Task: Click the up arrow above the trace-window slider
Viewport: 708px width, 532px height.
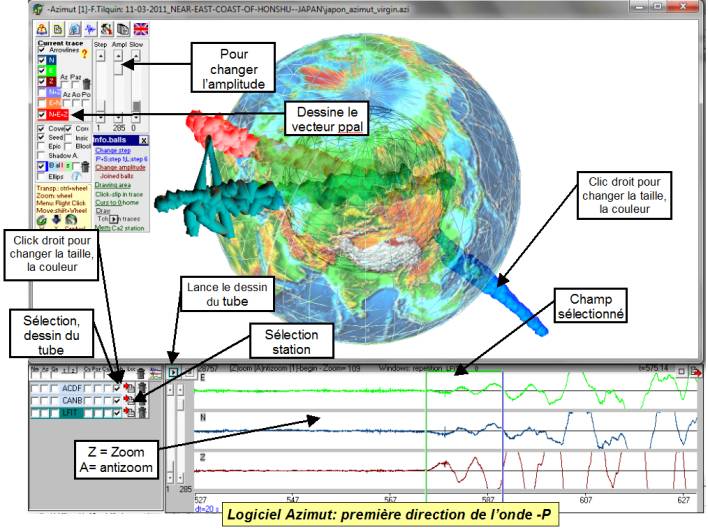Action: tap(171, 391)
